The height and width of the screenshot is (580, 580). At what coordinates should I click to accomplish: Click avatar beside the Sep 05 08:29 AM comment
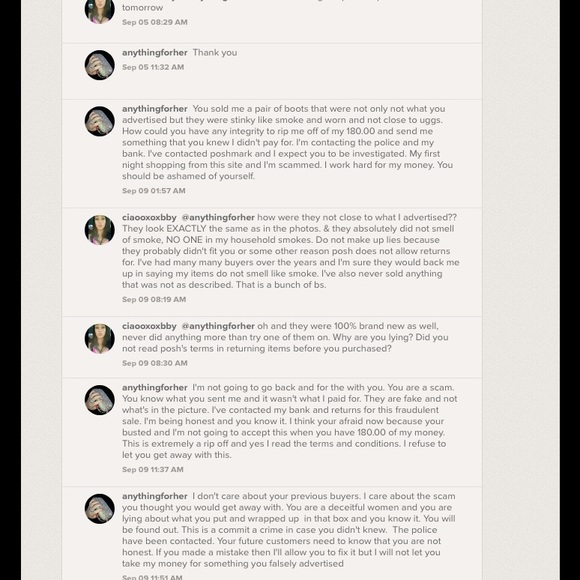coord(100,10)
